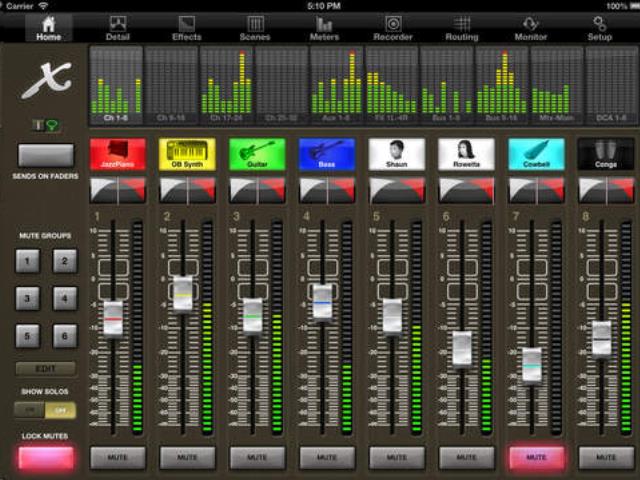Open the Meters tab
640x480 pixels.
click(x=324, y=28)
